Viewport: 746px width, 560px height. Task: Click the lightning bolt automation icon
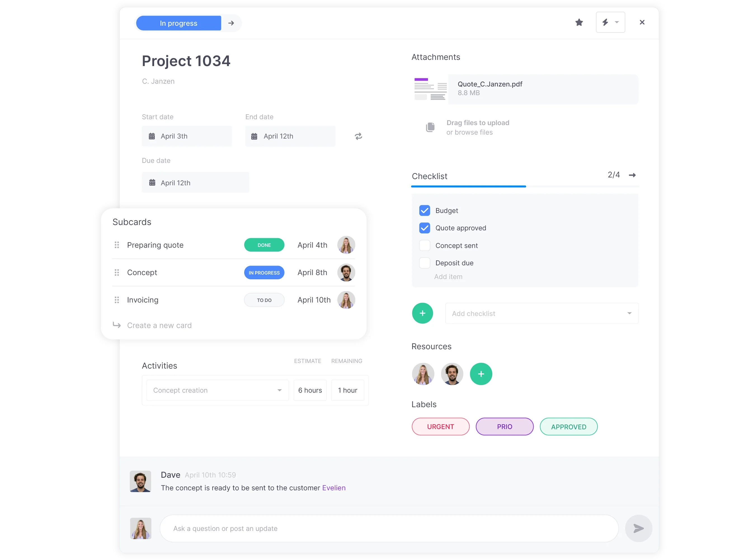[605, 23]
